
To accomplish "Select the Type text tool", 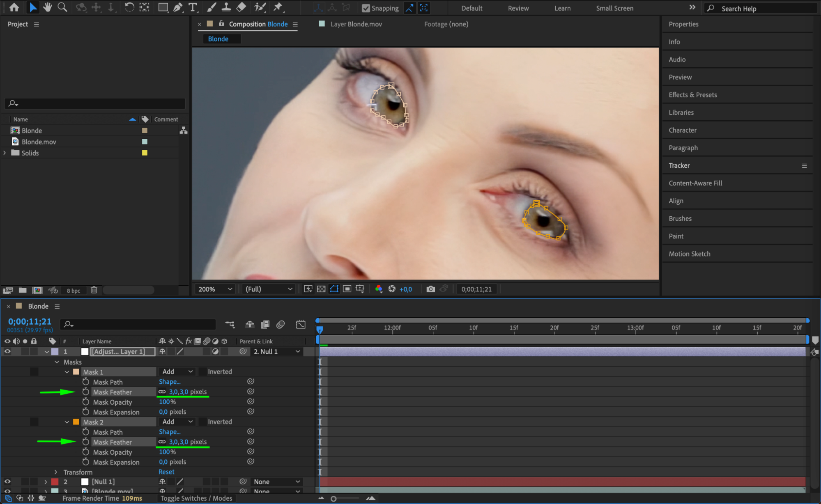I will [x=193, y=7].
